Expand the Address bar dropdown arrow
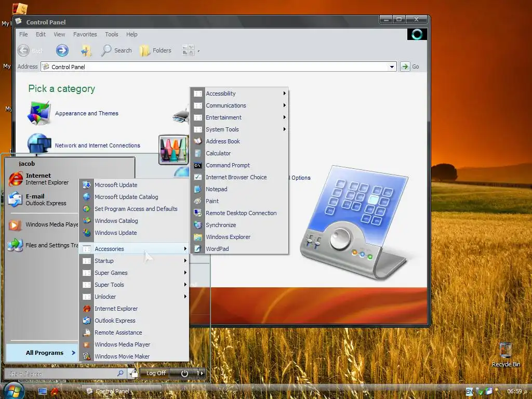 click(392, 67)
